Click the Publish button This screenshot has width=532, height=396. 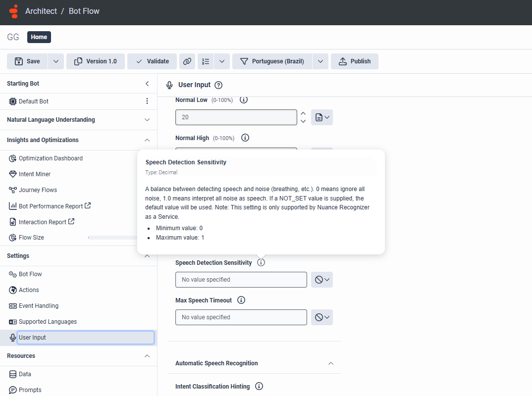pyautogui.click(x=355, y=61)
